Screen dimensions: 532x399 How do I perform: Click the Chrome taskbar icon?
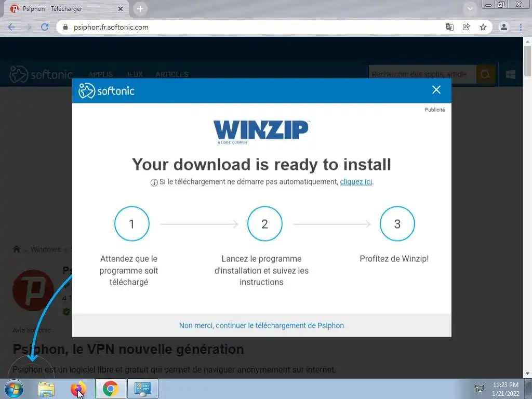coord(110,389)
